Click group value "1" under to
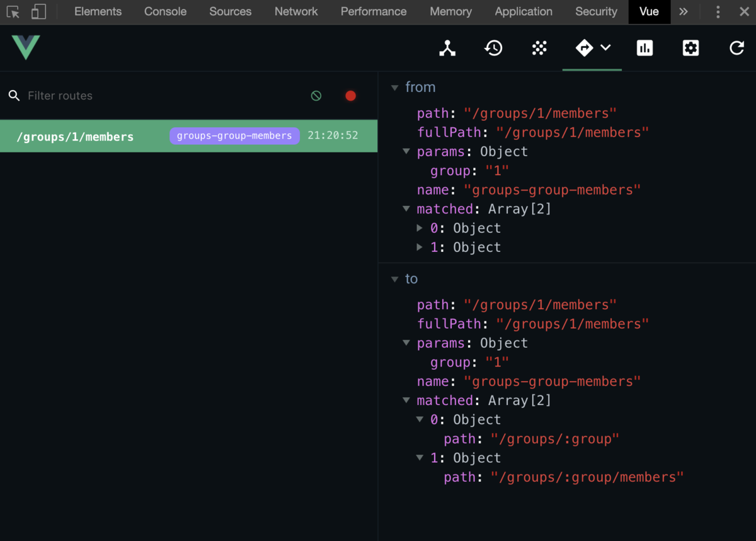756x541 pixels. [x=496, y=362]
